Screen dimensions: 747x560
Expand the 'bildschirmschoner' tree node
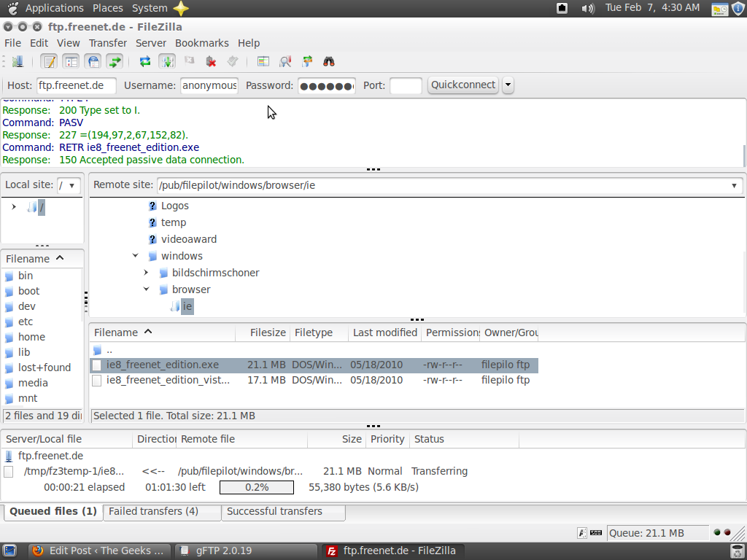click(x=146, y=273)
